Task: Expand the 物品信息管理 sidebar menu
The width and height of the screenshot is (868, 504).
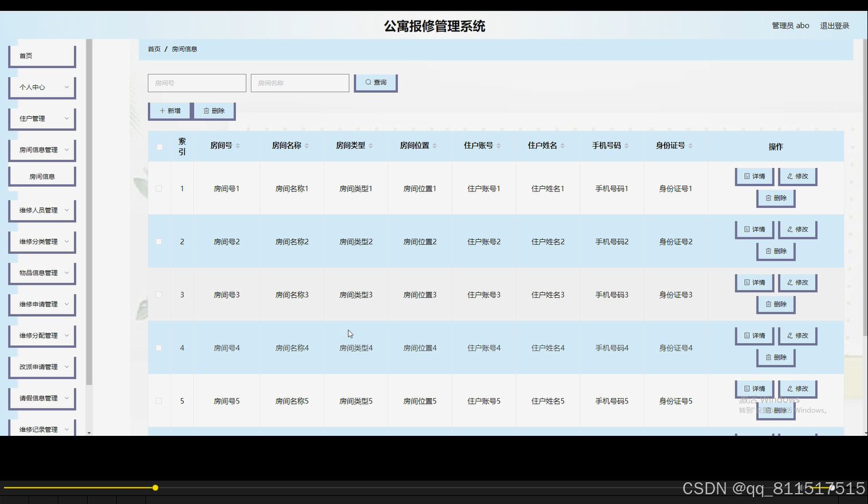Action: 42,273
